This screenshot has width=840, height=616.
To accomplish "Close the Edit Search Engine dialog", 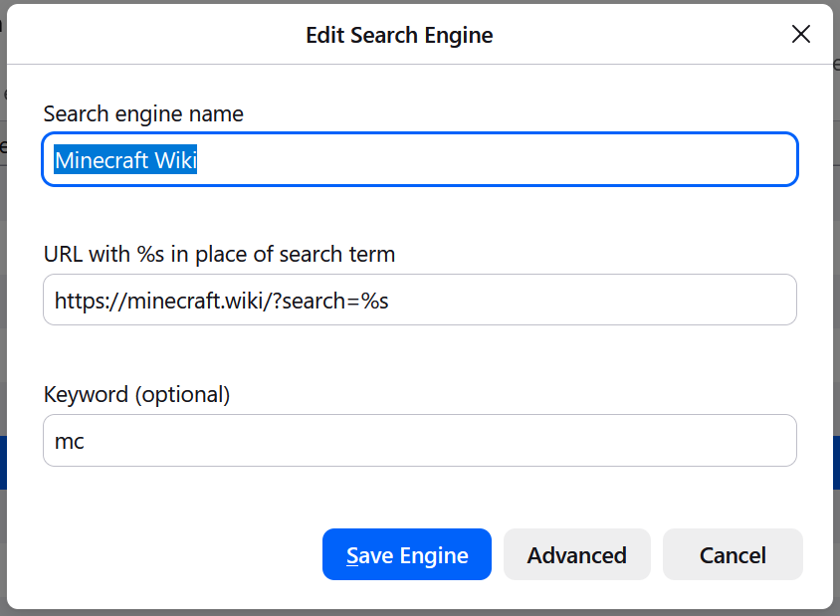I will point(801,34).
